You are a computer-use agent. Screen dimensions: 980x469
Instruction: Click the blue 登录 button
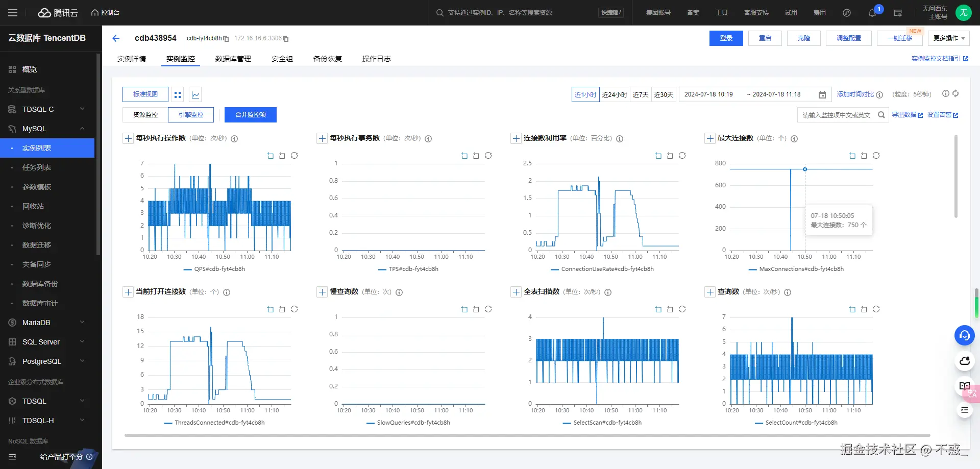pos(726,38)
